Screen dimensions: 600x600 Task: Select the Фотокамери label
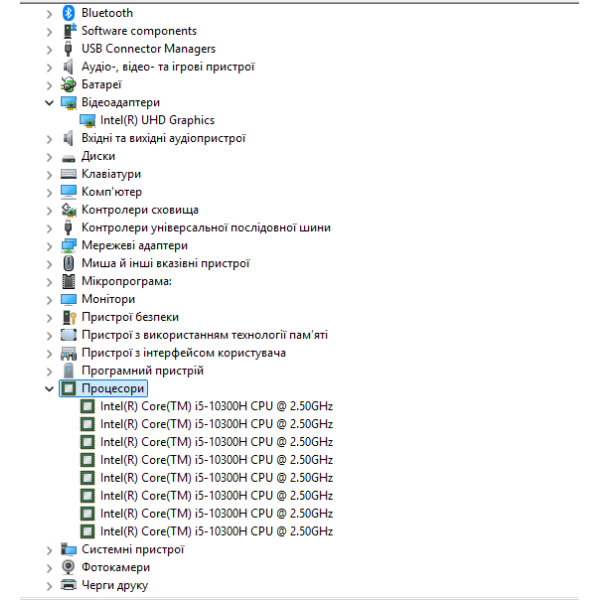click(x=116, y=567)
